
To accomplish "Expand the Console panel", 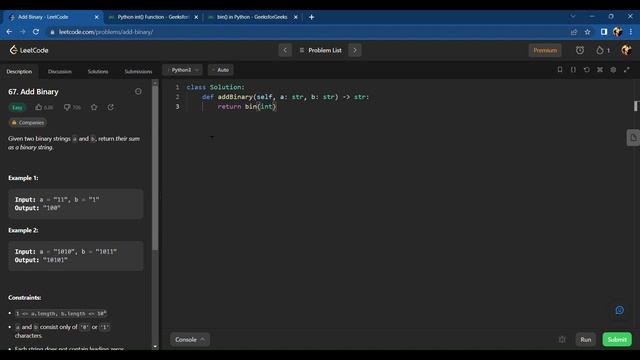I will (190, 340).
